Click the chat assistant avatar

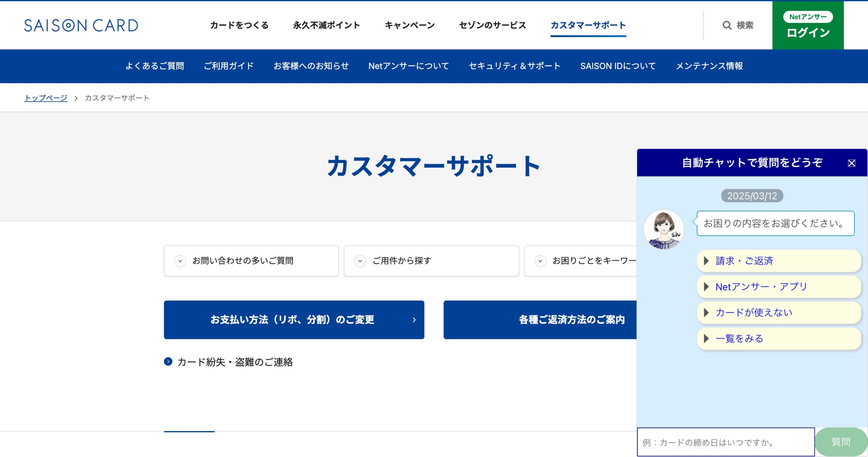pos(664,230)
